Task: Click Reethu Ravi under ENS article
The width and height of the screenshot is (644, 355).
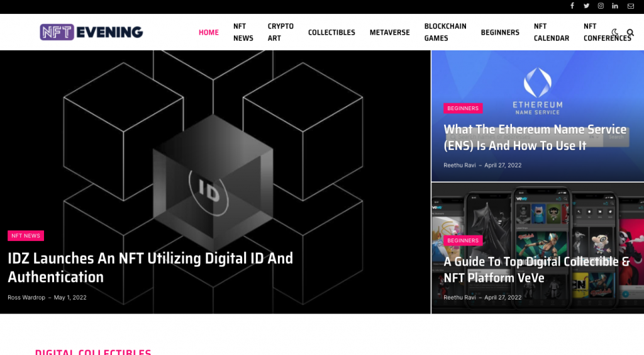Action: (x=460, y=165)
